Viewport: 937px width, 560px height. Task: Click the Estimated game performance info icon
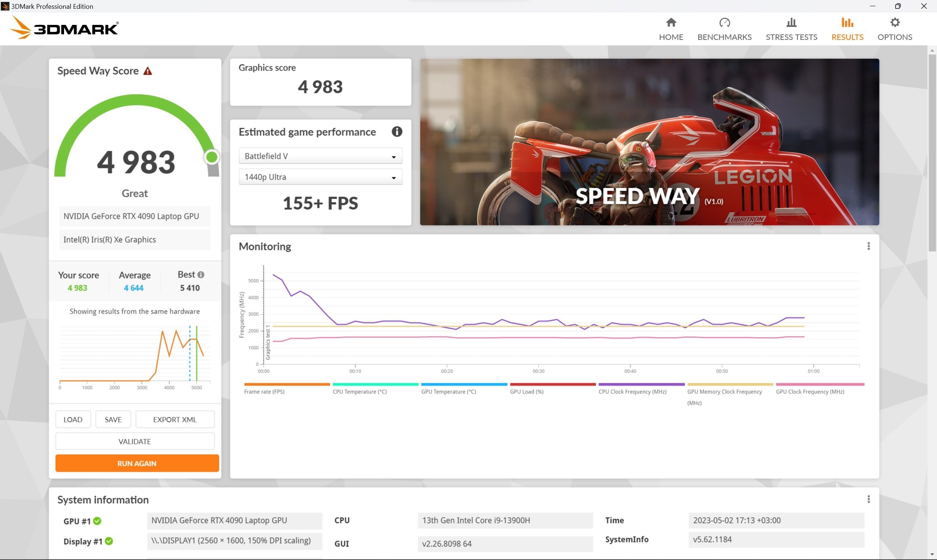(397, 132)
